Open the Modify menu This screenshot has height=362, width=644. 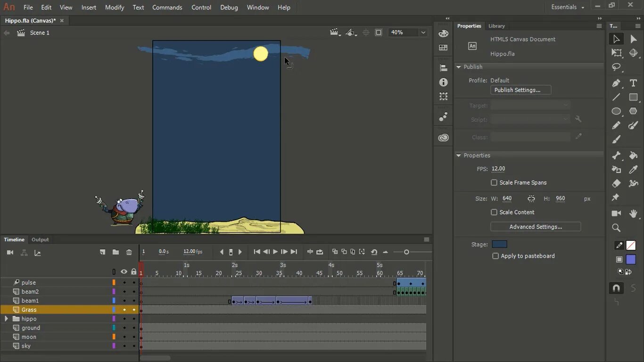tap(114, 7)
